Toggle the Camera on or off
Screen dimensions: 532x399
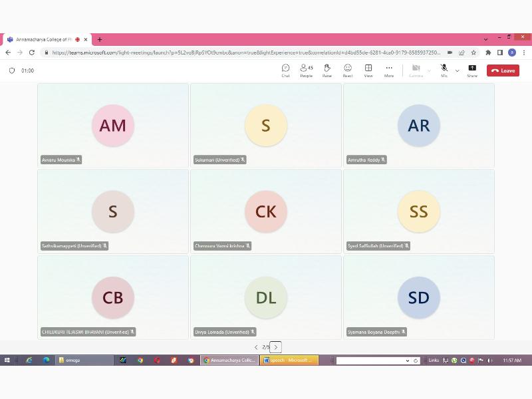(x=416, y=70)
